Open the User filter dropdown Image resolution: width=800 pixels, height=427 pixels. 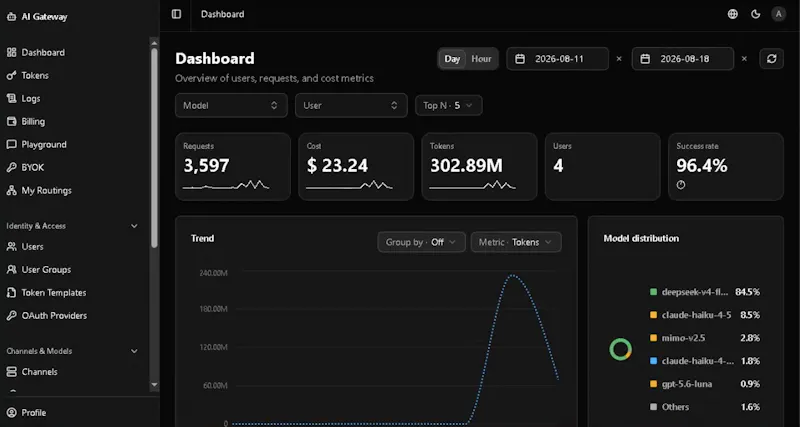pos(351,105)
